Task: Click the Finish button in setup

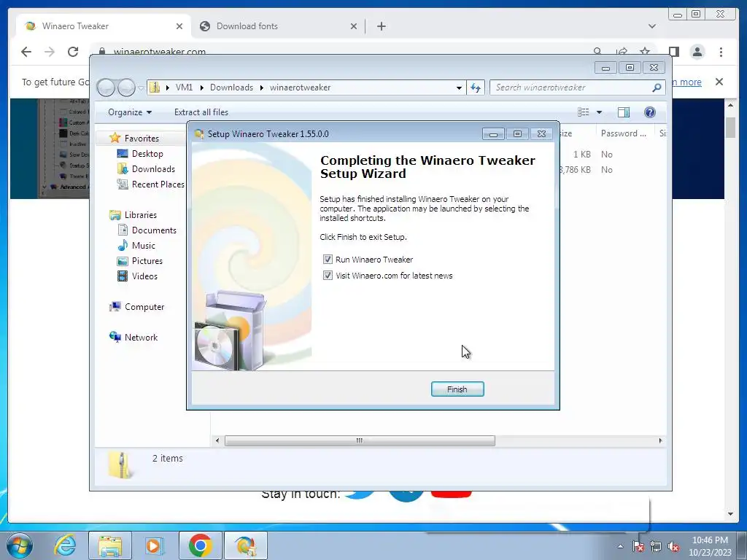Action: 457,389
